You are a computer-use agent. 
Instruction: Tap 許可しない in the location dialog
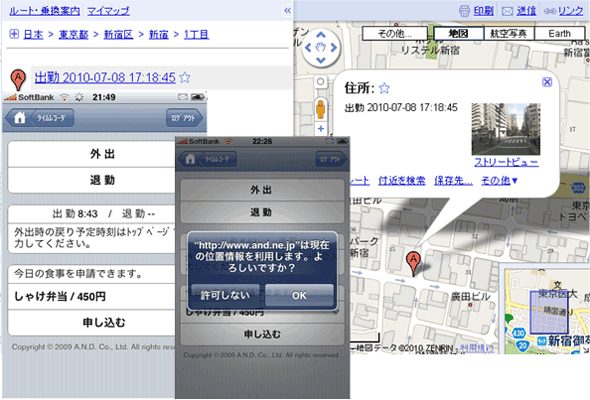225,295
